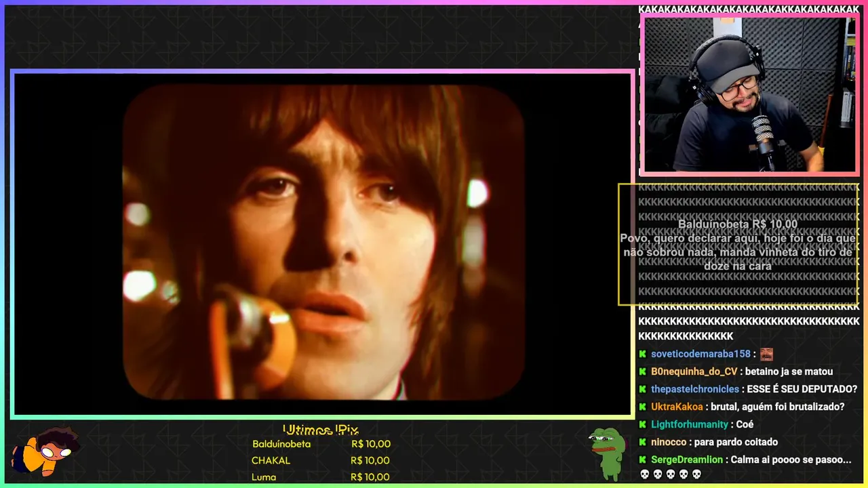Open Lightforhumanity username in chat
The height and width of the screenshot is (488, 868).
tap(690, 424)
